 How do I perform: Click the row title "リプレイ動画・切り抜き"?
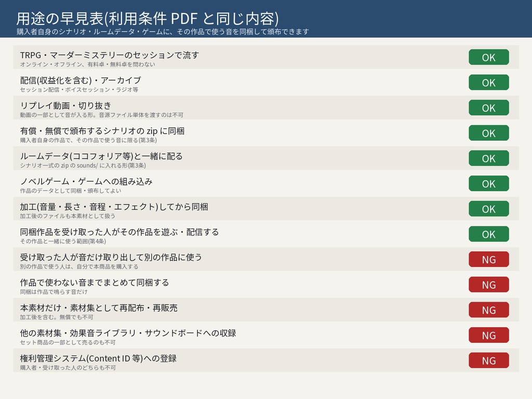[65, 105]
